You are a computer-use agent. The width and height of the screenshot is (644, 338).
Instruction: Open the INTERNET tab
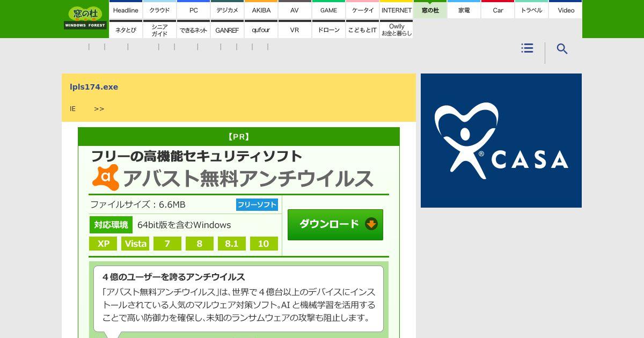396,9
